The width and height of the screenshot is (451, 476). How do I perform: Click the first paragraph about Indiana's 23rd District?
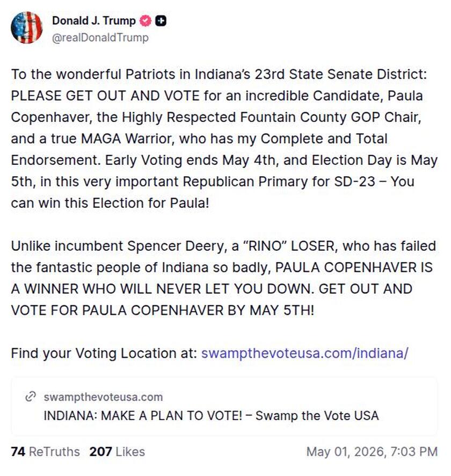point(224,139)
